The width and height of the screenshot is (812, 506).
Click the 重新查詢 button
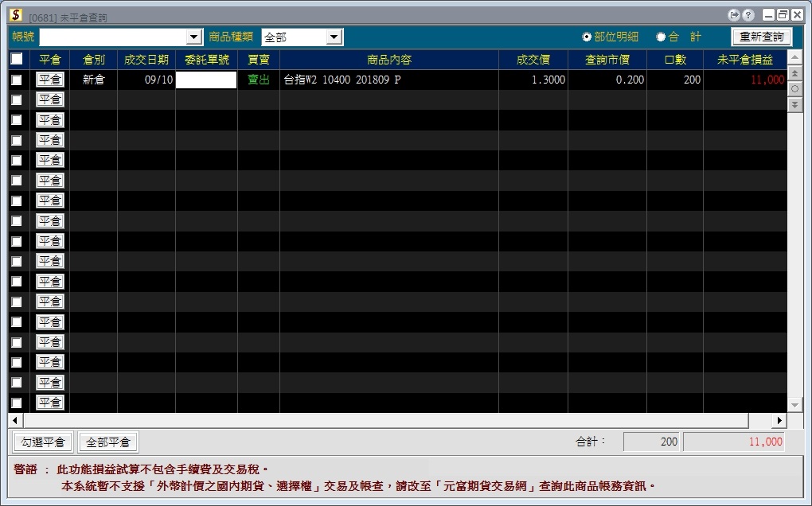[762, 37]
